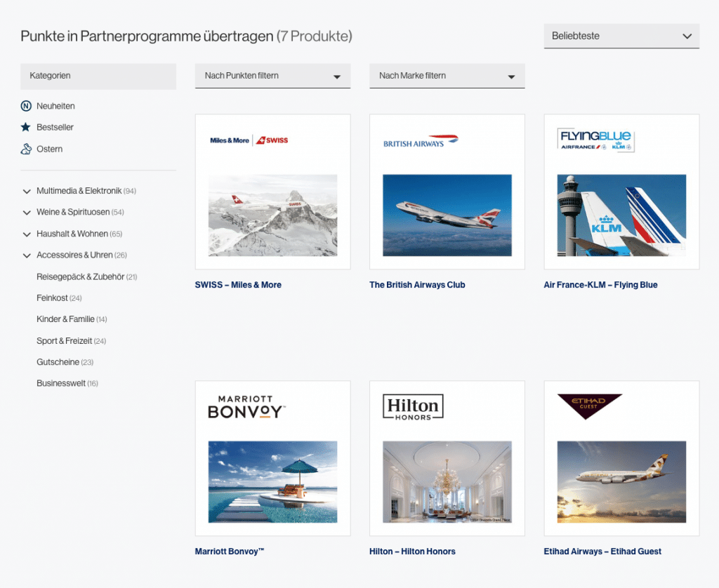Click the Miles & More SWISS logo
This screenshot has width=719, height=588.
click(x=249, y=140)
